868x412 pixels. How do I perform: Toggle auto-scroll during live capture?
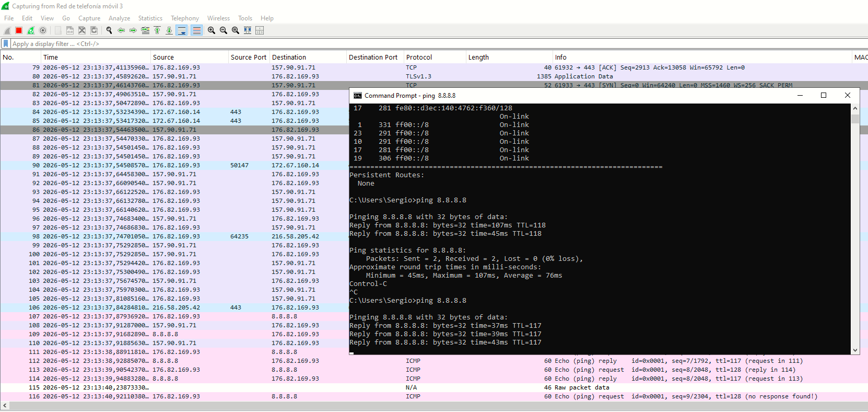pyautogui.click(x=182, y=30)
